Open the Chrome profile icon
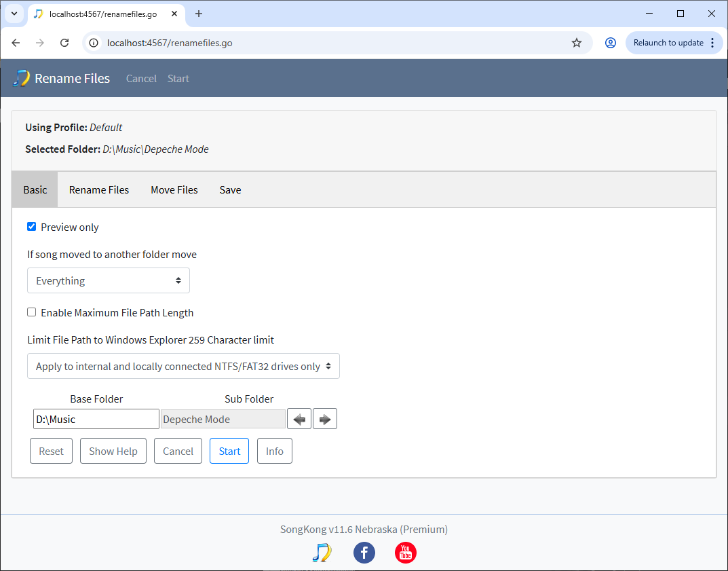The height and width of the screenshot is (571, 728). (611, 43)
